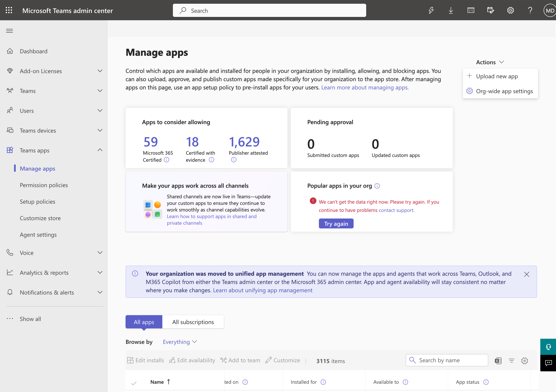Click the Add to team toolbar button

click(240, 360)
